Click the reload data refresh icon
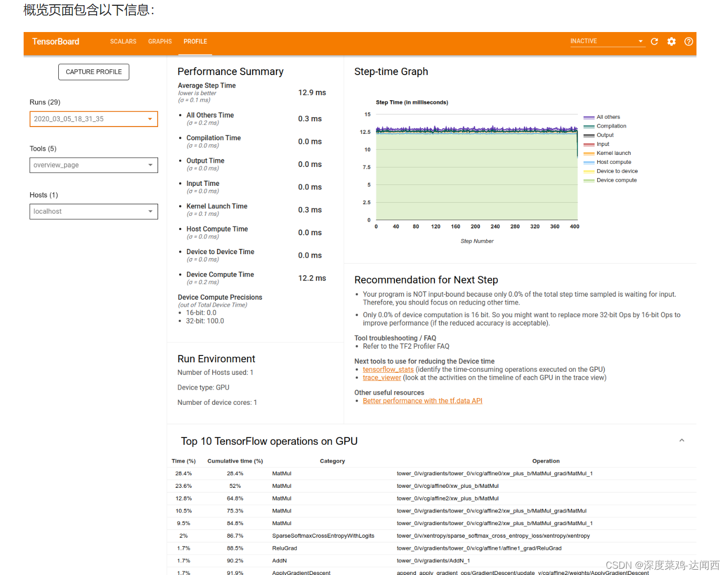The height and width of the screenshot is (575, 728). pos(654,41)
